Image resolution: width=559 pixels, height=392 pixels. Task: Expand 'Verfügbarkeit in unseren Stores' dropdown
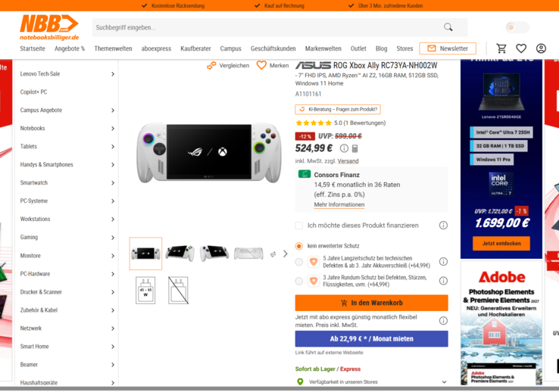[444, 382]
